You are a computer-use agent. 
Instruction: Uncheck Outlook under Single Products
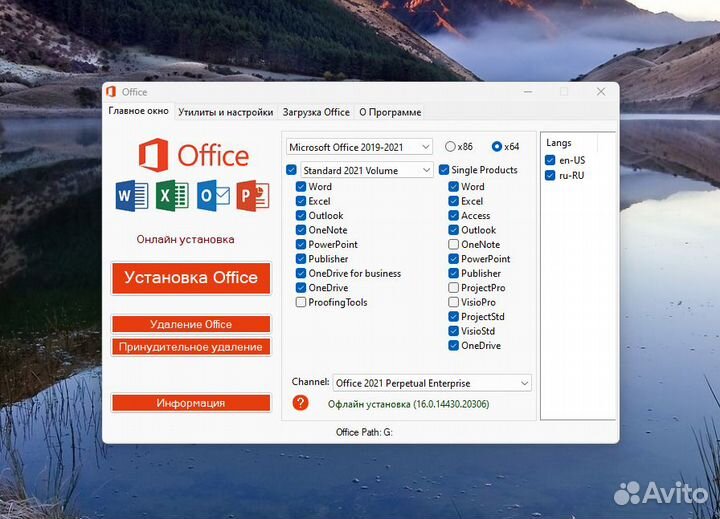[x=453, y=230]
